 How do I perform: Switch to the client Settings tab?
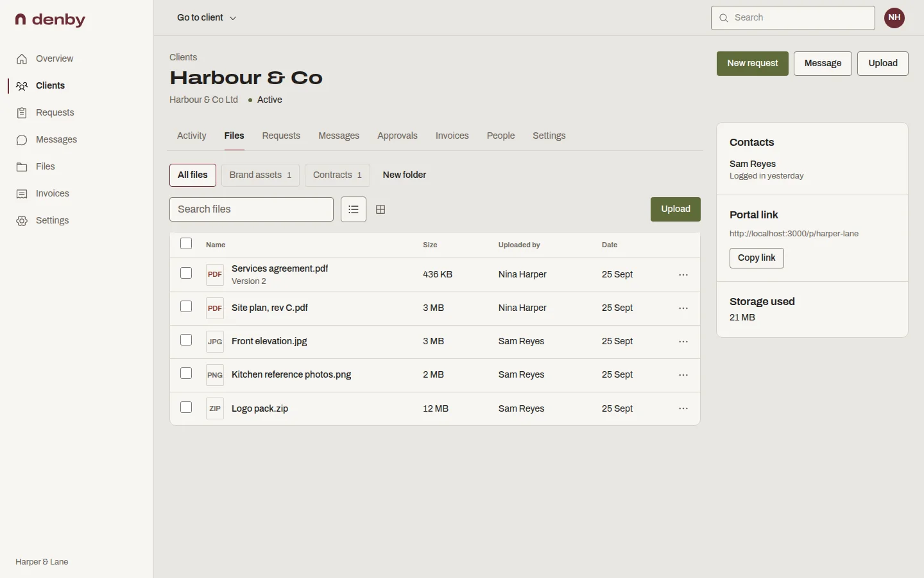point(549,136)
